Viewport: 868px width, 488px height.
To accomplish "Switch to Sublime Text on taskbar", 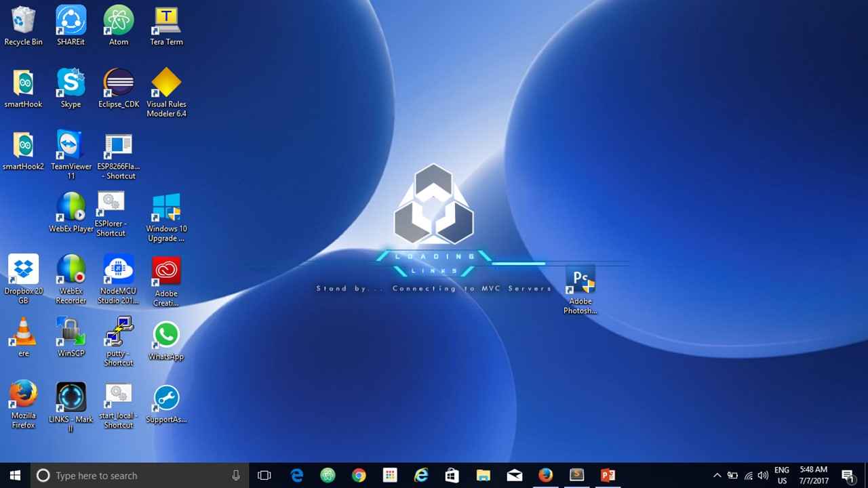I will pyautogui.click(x=577, y=475).
